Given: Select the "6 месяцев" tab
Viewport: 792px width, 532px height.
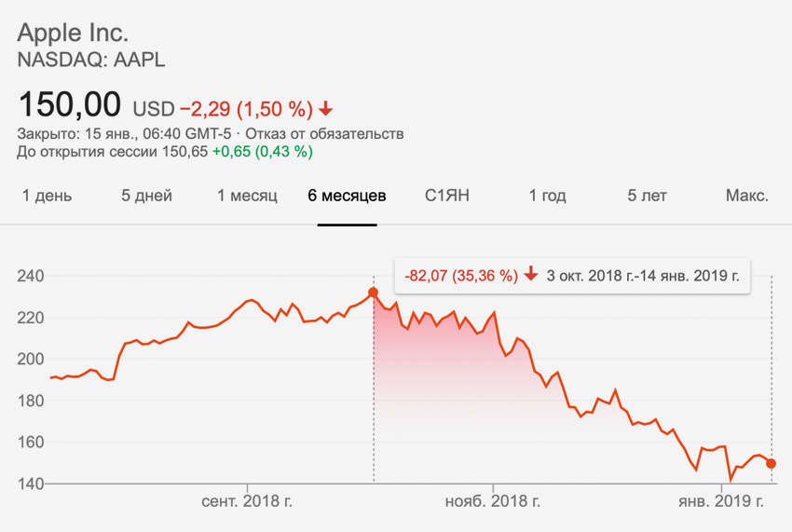Looking at the screenshot, I should pyautogui.click(x=347, y=196).
